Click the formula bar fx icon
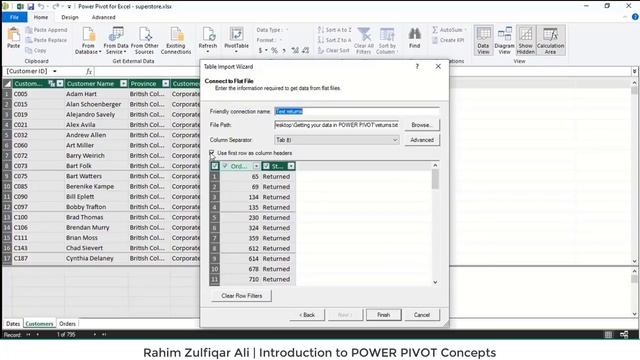Screen dimensions: 640x360 click(89, 71)
